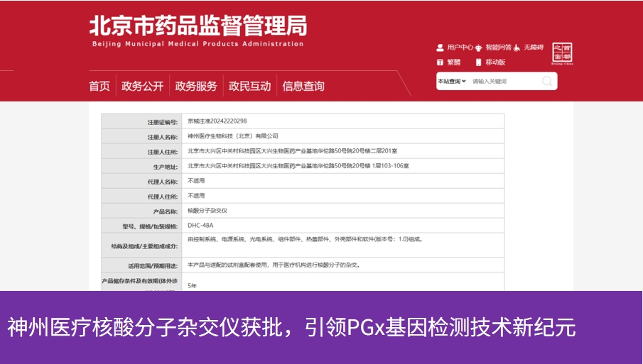The image size is (643, 364).
Task: Open the 信息查询 menu item
Action: [303, 86]
